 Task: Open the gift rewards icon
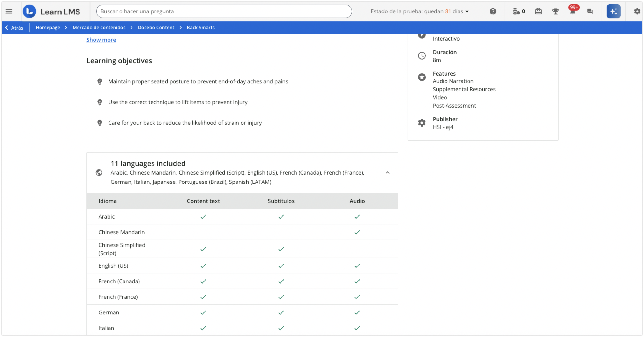click(538, 11)
